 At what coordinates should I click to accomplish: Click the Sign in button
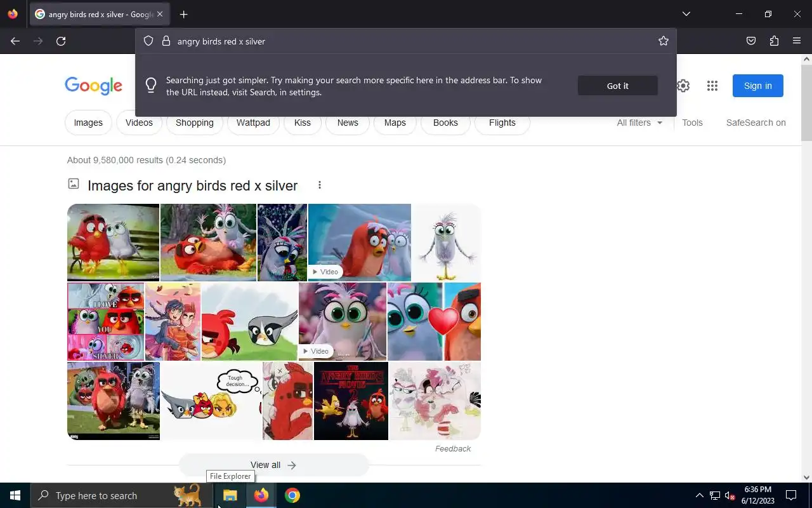(758, 86)
